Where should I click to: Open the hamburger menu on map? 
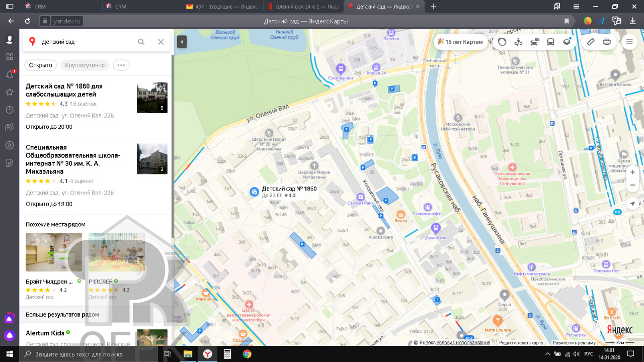(x=629, y=42)
